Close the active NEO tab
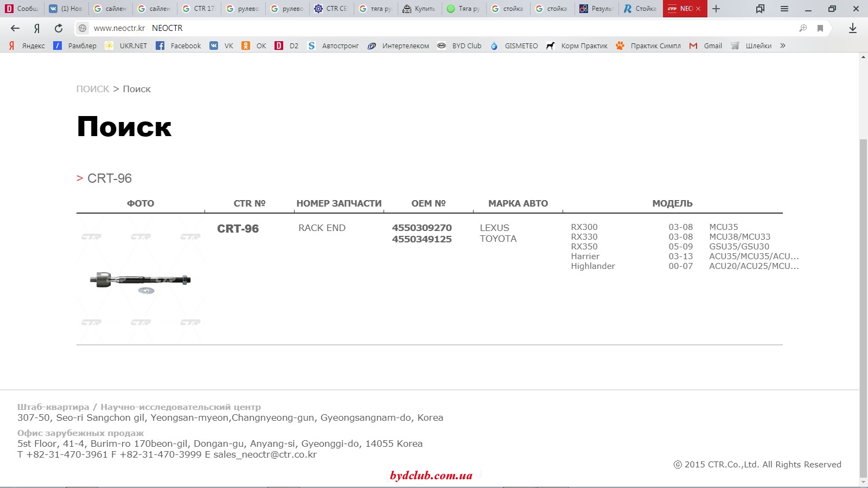 pos(698,9)
